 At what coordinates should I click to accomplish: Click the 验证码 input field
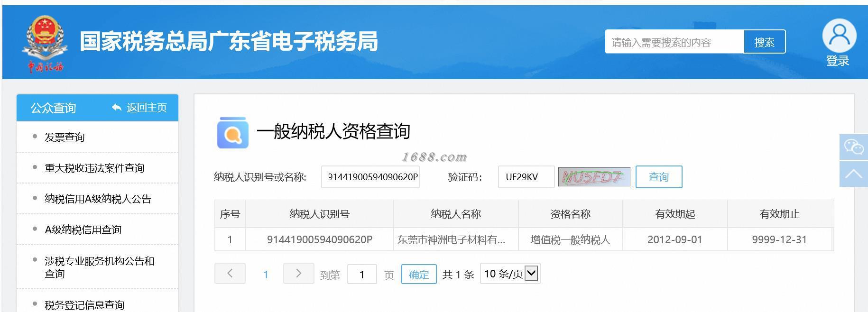[526, 177]
